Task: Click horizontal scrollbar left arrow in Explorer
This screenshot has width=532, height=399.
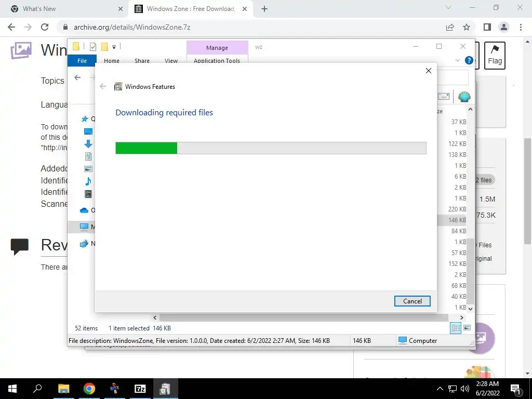Action: (x=155, y=317)
